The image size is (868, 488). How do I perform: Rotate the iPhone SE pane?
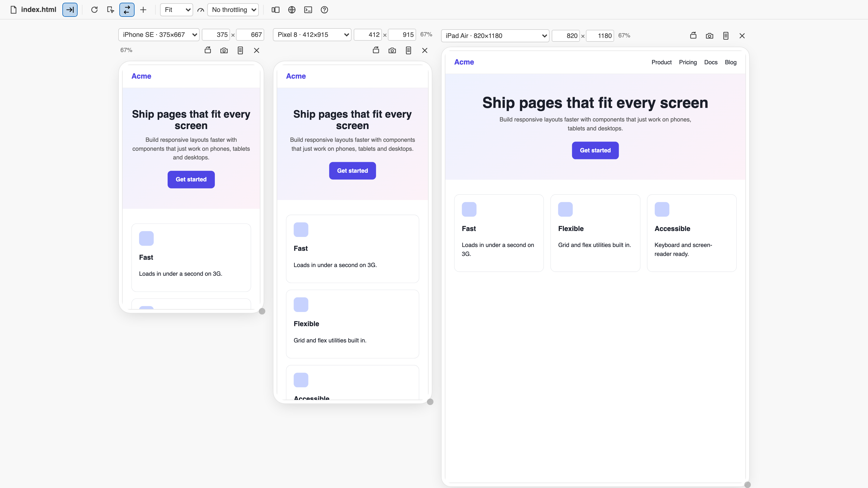tap(208, 50)
